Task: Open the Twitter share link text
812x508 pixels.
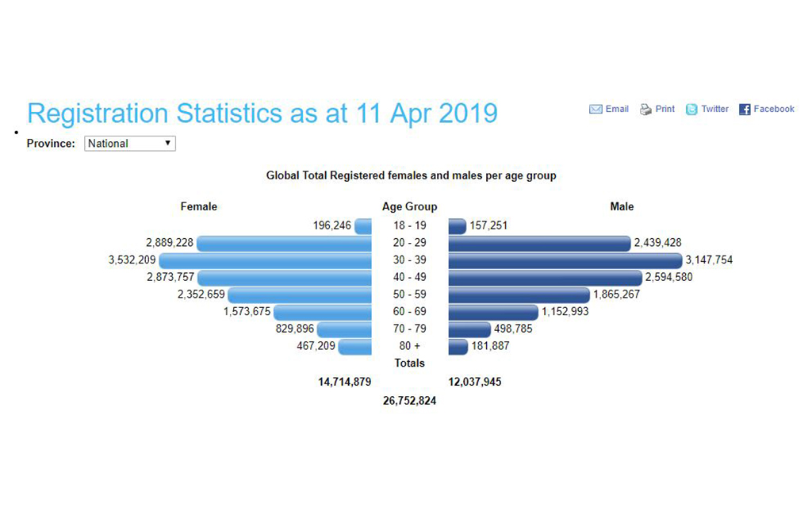Action: (714, 109)
